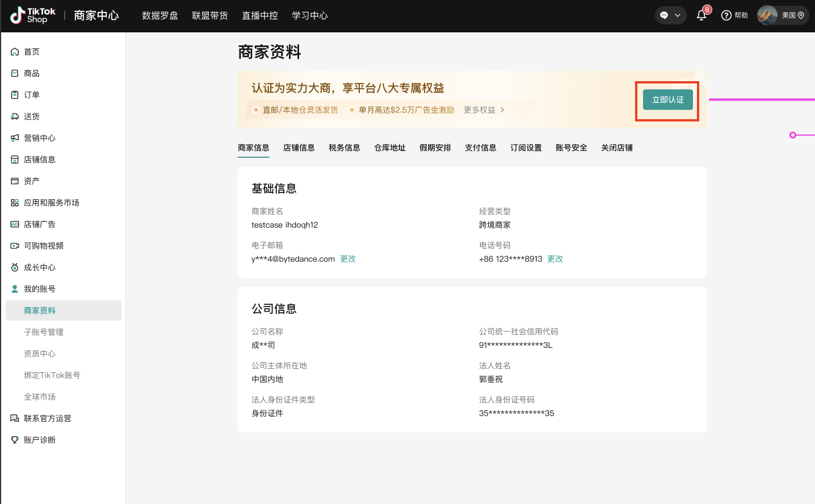Click 更改 next to the phone number
This screenshot has width=815, height=504.
click(x=555, y=259)
